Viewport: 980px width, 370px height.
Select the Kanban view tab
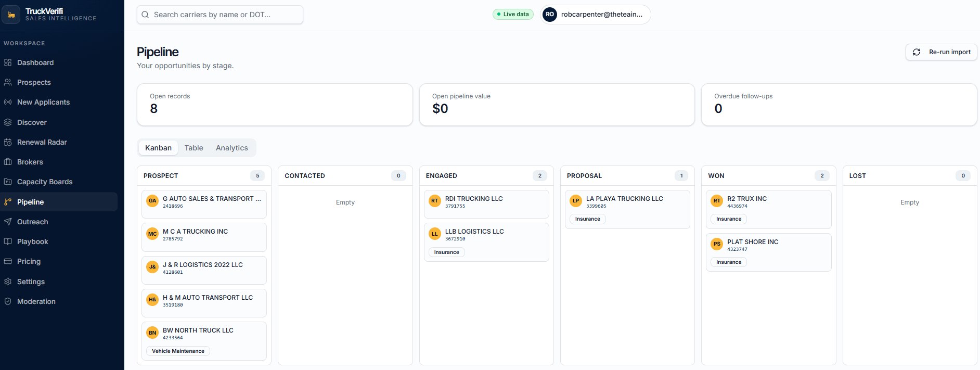[158, 148]
